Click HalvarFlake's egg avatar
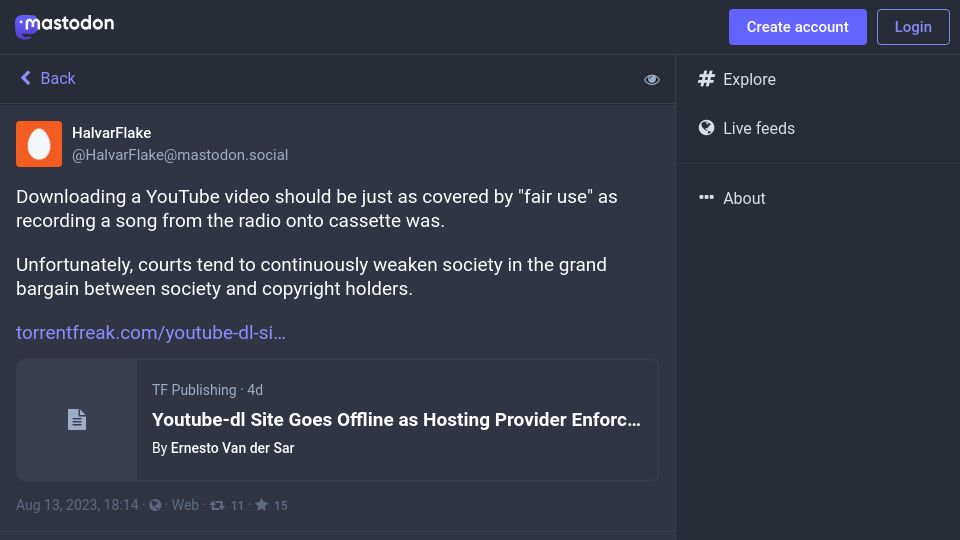Image resolution: width=960 pixels, height=540 pixels. click(x=39, y=144)
